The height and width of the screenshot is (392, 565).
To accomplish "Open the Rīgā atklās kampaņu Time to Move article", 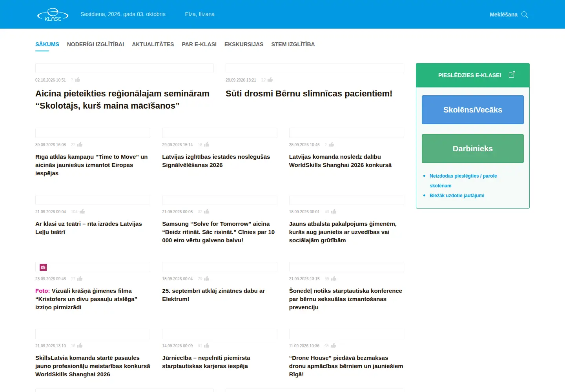I will tap(91, 165).
